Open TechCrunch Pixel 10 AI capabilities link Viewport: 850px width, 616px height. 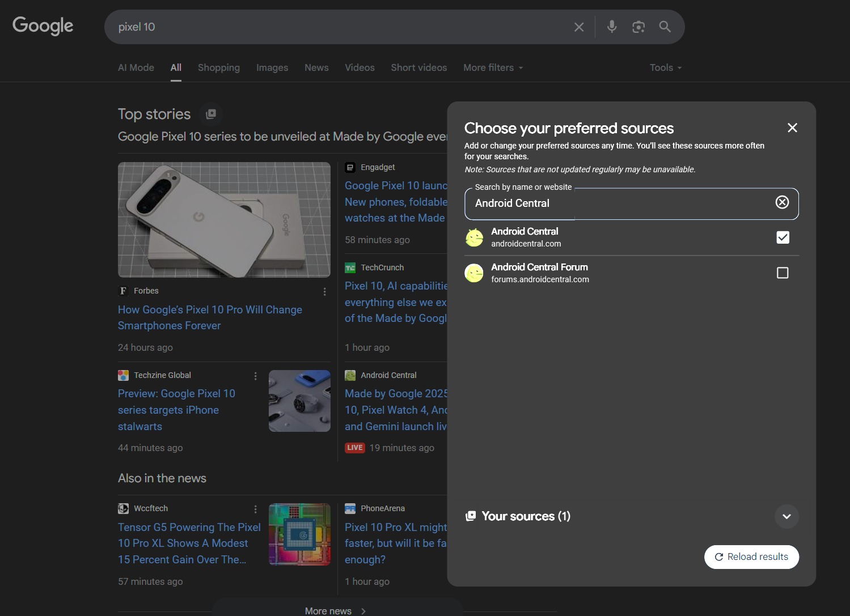pyautogui.click(x=396, y=302)
